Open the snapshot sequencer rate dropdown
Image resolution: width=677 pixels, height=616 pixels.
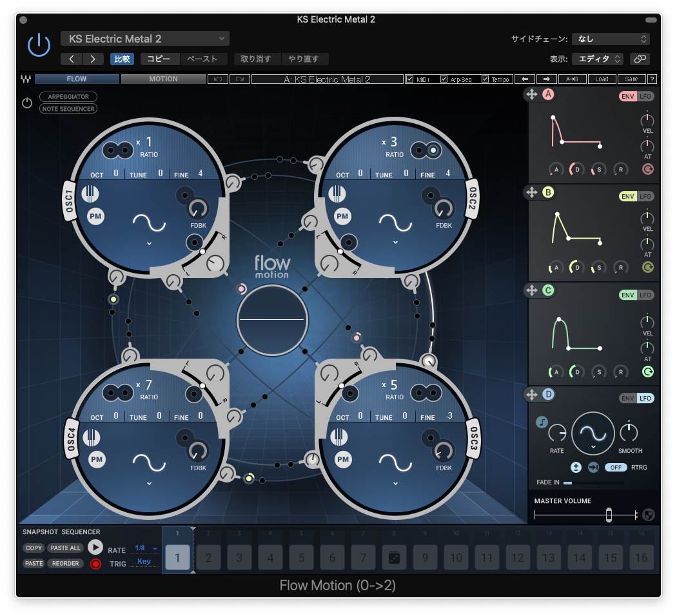[144, 549]
